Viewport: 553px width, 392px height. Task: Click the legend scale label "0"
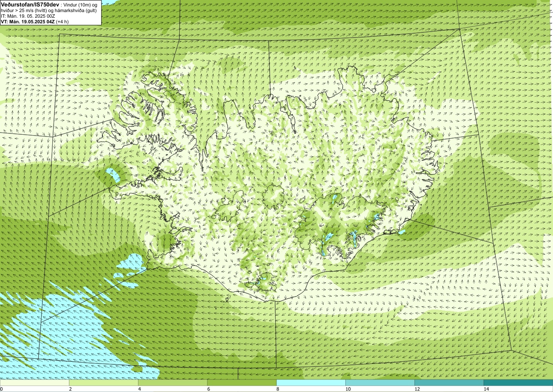[x=2, y=389]
